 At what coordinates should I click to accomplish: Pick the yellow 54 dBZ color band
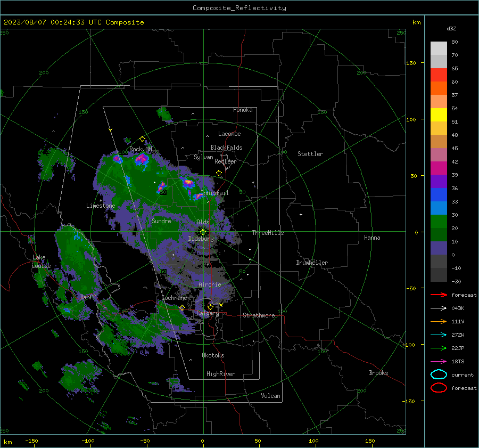tap(439, 115)
